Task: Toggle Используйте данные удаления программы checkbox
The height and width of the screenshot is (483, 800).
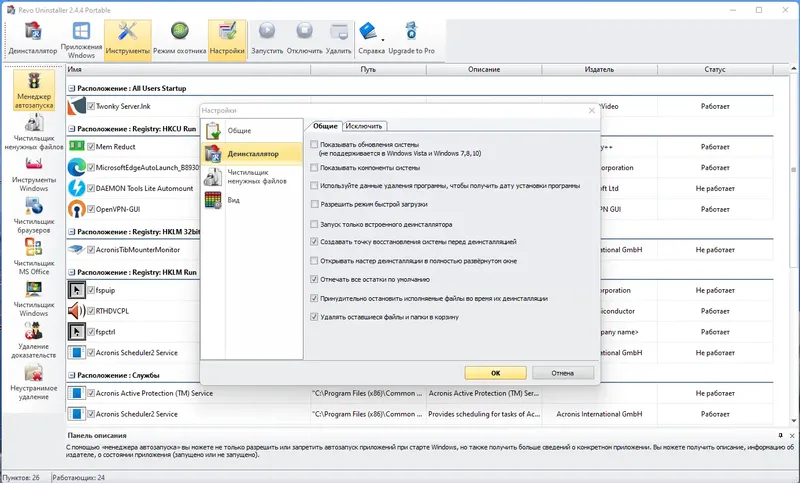Action: click(314, 186)
